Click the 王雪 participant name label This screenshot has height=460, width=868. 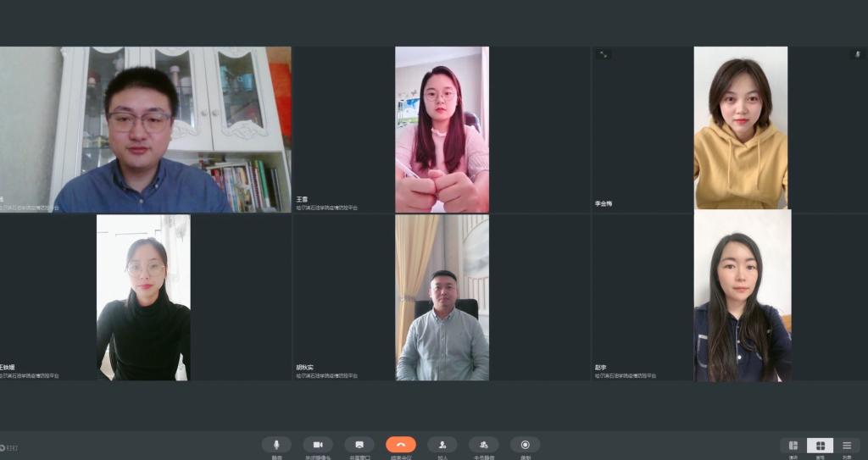(302, 200)
